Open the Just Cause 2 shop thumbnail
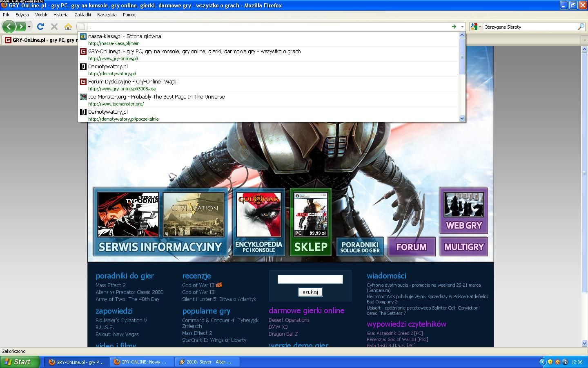The image size is (588, 368). 311,215
